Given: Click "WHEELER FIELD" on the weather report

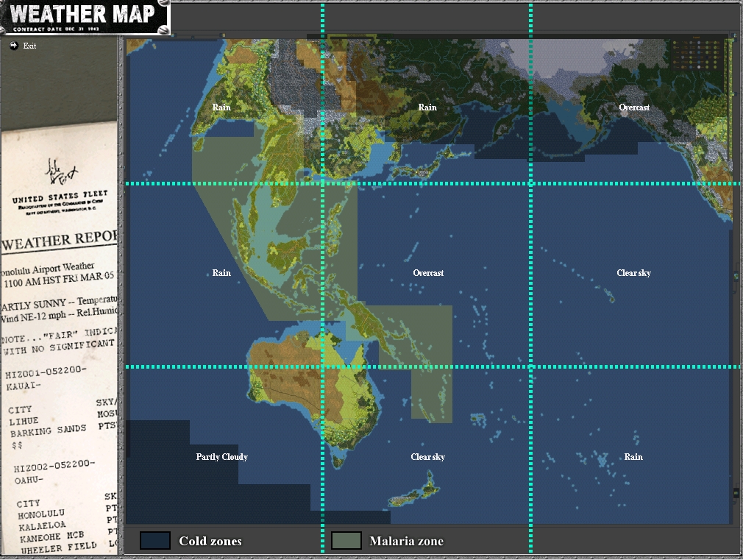Looking at the screenshot, I should click(59, 547).
